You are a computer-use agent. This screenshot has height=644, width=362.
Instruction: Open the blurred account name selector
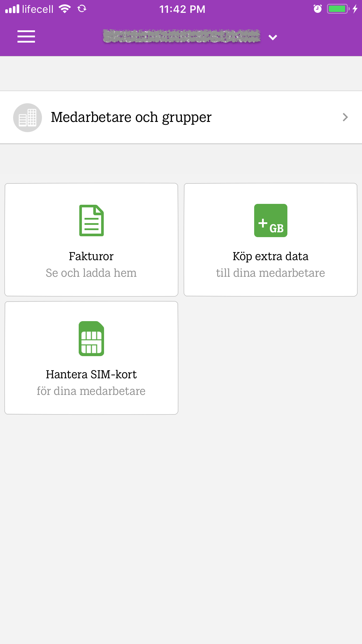182,36
